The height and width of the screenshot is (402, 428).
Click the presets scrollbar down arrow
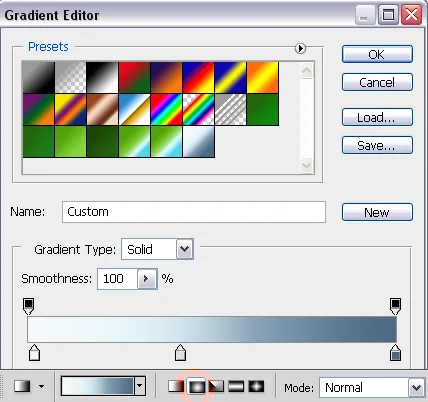coord(307,165)
